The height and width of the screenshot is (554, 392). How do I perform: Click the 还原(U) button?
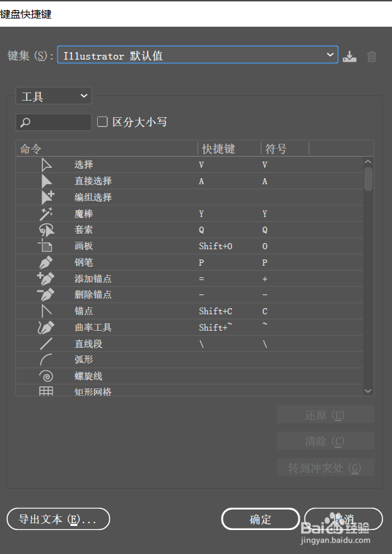coord(326,414)
